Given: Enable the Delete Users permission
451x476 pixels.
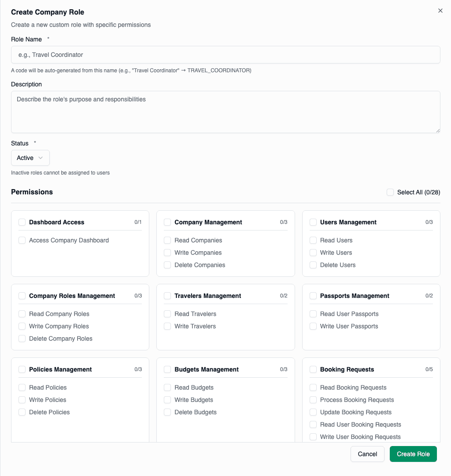Looking at the screenshot, I should tap(313, 265).
